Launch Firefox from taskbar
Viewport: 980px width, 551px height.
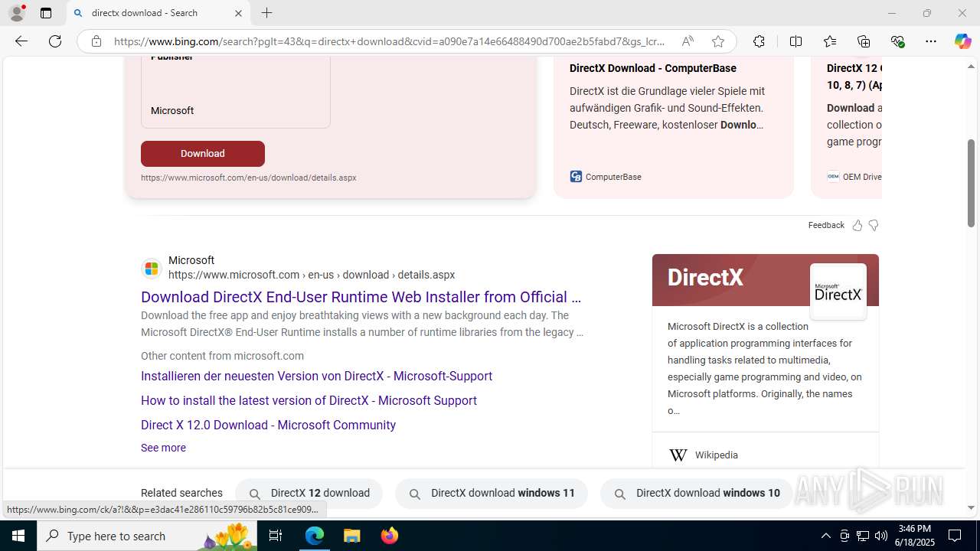click(x=390, y=536)
